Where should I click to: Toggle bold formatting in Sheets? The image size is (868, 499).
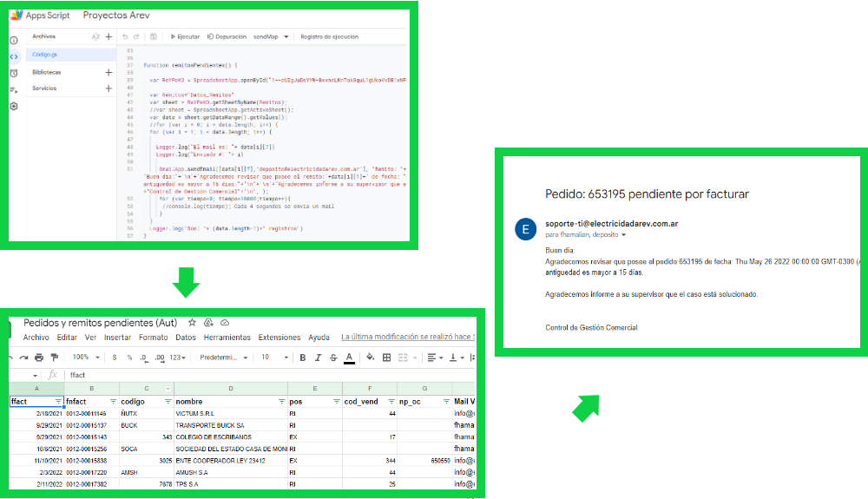click(303, 358)
